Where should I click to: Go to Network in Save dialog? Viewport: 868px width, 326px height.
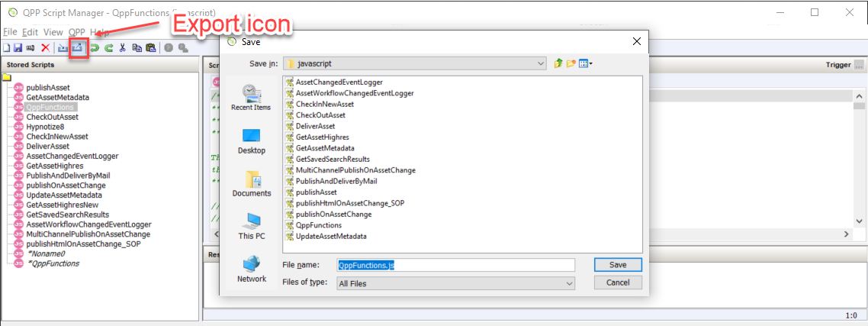point(251,270)
